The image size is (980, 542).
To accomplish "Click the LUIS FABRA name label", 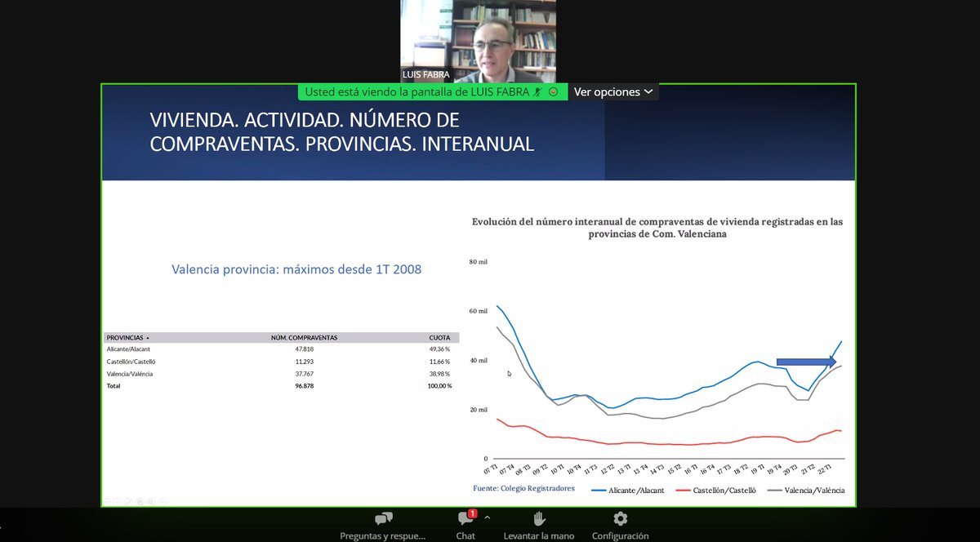I will [425, 74].
